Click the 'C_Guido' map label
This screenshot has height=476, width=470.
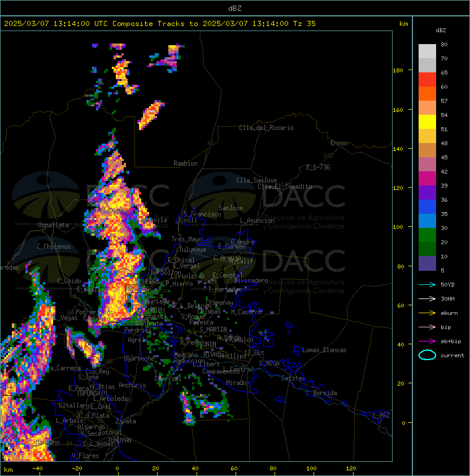[x=69, y=281]
